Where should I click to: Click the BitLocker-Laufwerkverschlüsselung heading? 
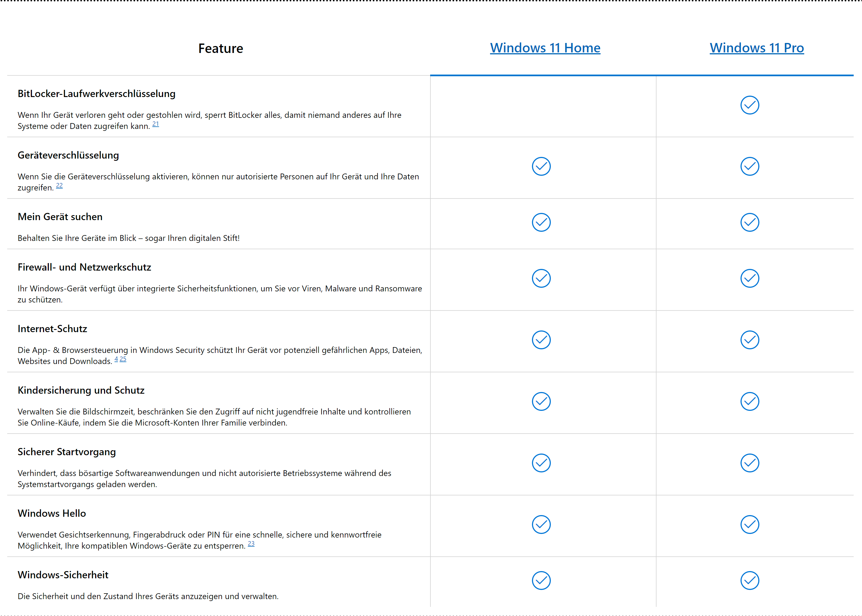coord(96,94)
